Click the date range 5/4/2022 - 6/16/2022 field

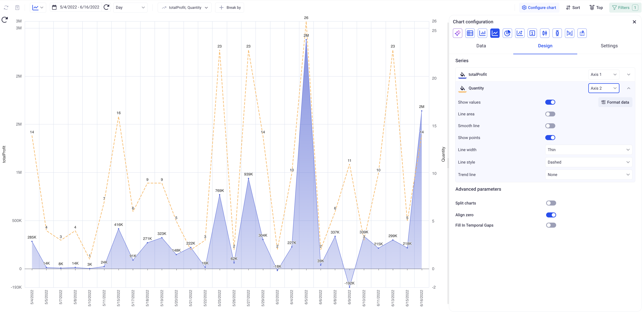tap(79, 7)
